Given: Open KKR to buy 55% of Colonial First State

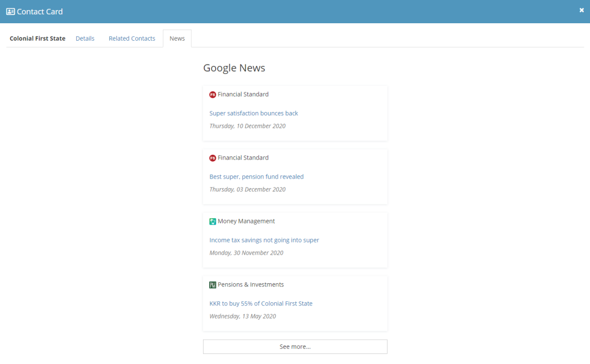Looking at the screenshot, I should [x=261, y=303].
